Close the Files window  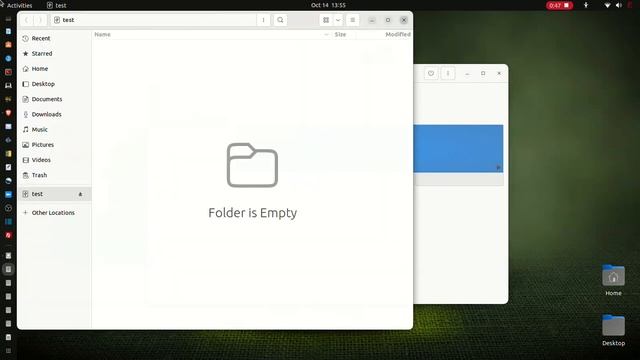(x=404, y=20)
